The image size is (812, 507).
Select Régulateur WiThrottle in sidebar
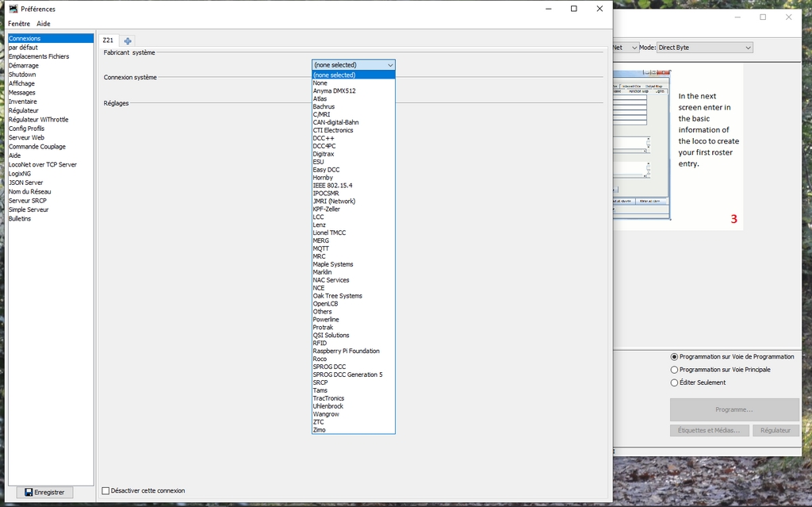tap(51, 119)
